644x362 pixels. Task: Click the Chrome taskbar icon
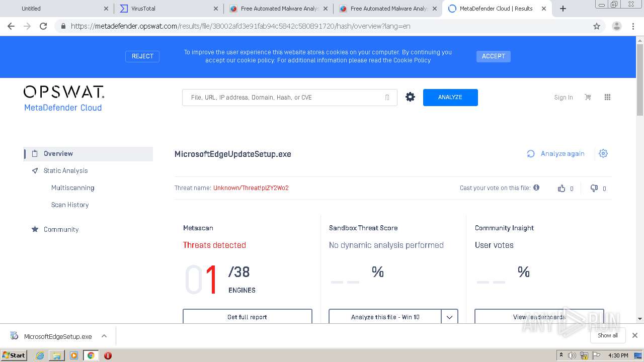coord(91,355)
